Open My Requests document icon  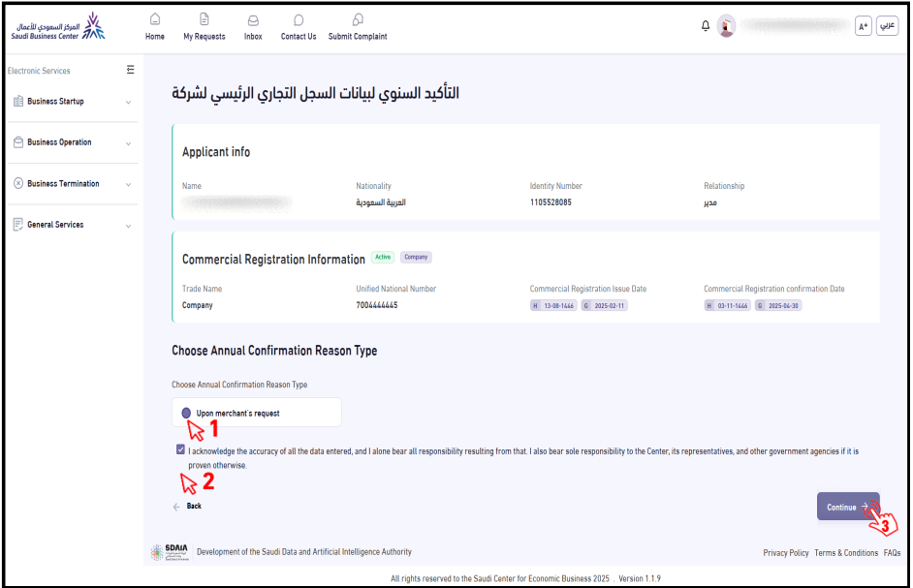coord(204,19)
